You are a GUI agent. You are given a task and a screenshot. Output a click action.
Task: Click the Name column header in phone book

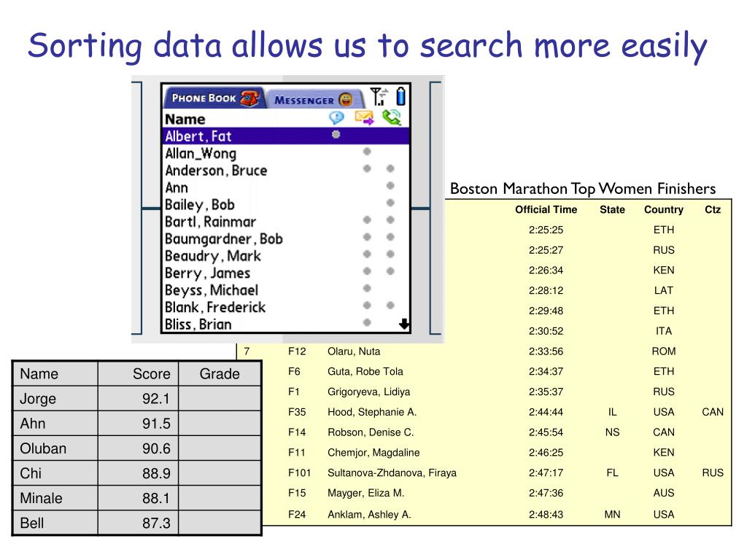click(185, 119)
